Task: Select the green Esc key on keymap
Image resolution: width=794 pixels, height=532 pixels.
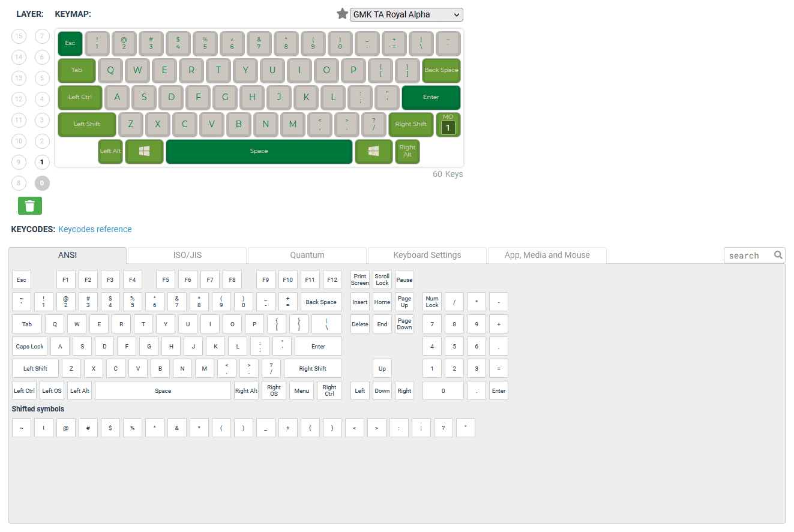Action: coord(70,43)
